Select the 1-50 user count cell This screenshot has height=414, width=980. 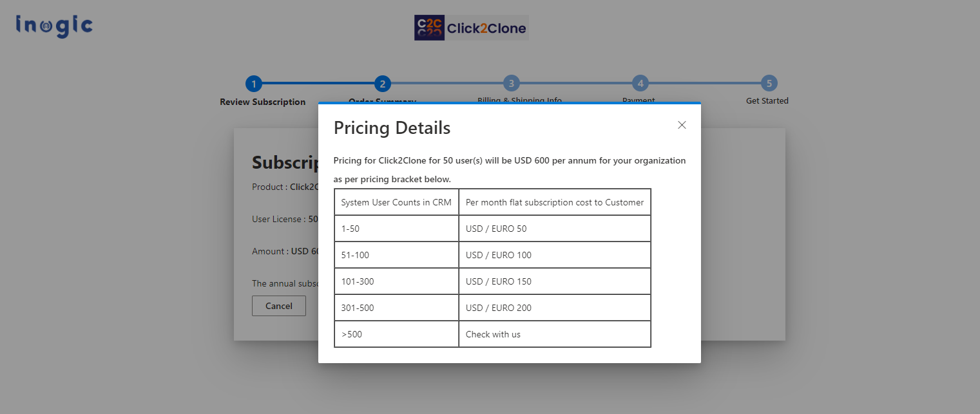396,229
